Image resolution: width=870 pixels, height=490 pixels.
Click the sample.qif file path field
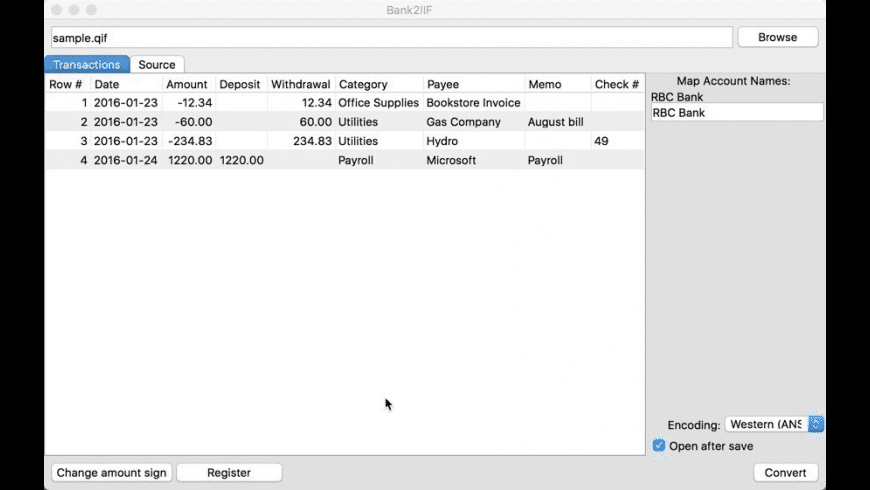click(392, 38)
